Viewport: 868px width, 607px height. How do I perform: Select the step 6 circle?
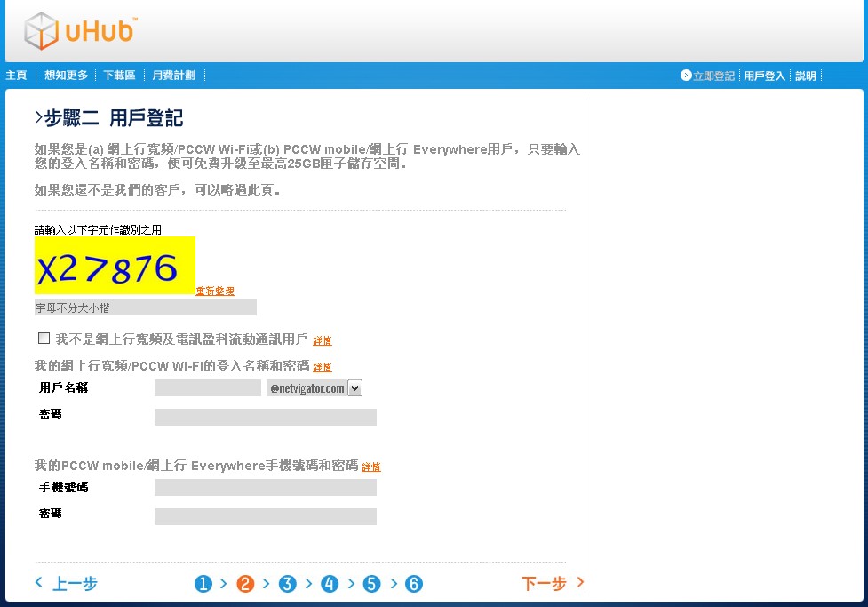coord(413,584)
